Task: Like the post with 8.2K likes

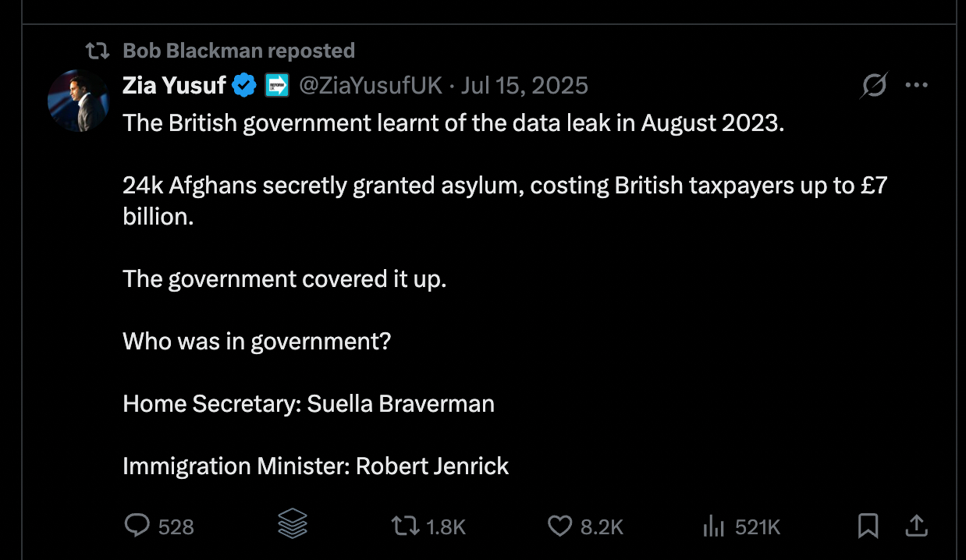Action: click(x=559, y=526)
